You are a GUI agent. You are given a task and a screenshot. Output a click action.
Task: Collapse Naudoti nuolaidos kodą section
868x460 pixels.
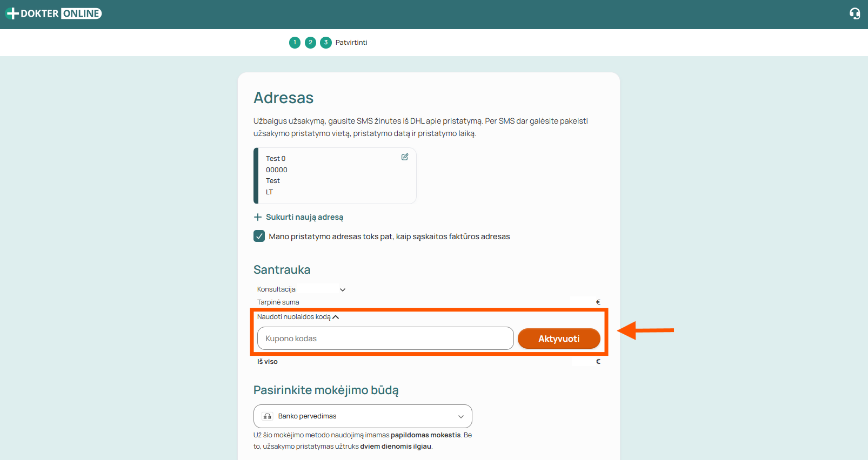(336, 317)
